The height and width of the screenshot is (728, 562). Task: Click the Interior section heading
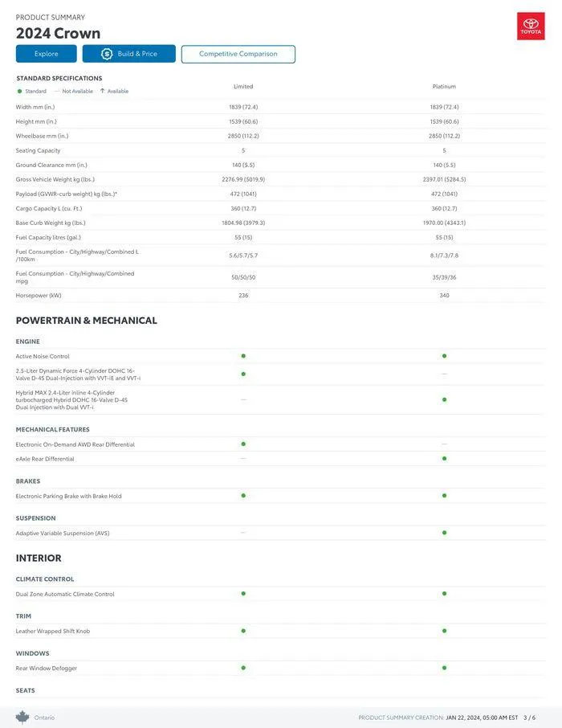(39, 558)
